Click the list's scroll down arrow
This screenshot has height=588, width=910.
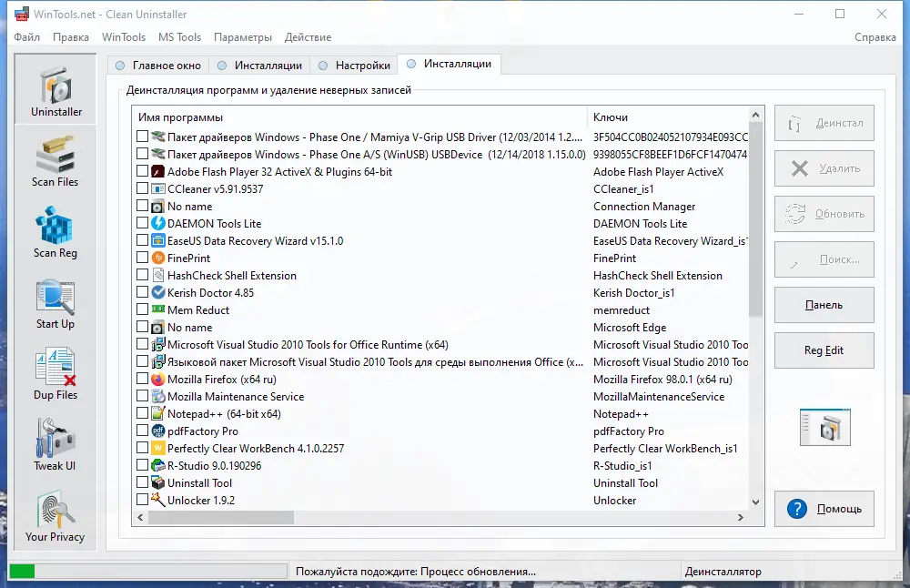click(755, 502)
